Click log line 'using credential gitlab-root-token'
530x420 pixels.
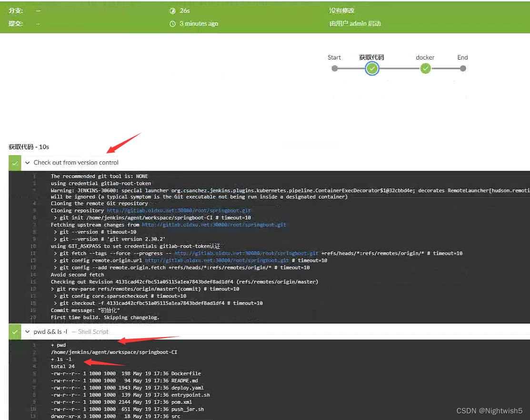[101, 183]
